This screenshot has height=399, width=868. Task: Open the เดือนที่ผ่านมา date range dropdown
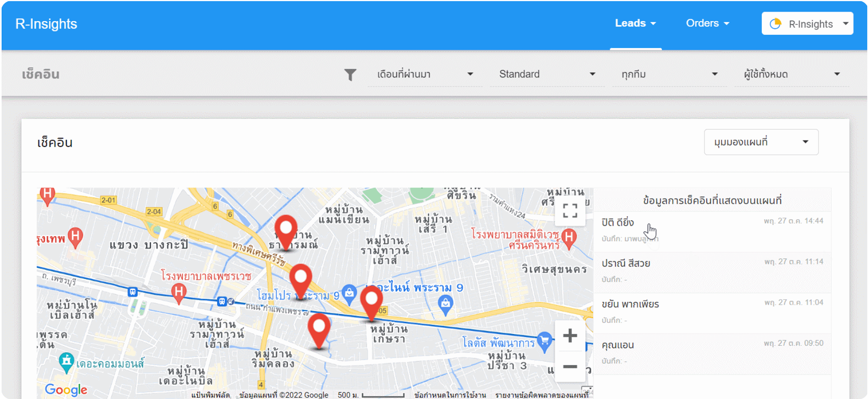424,74
